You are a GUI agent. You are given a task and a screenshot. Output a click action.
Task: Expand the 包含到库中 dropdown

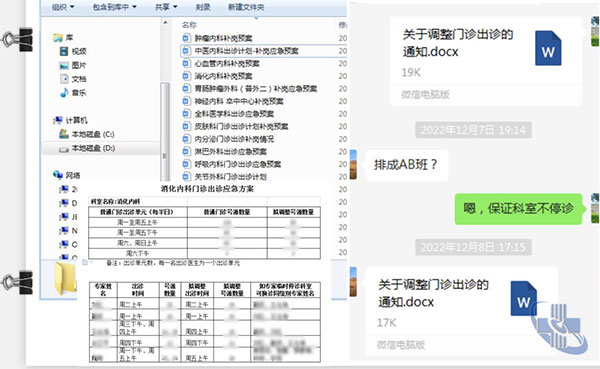114,7
